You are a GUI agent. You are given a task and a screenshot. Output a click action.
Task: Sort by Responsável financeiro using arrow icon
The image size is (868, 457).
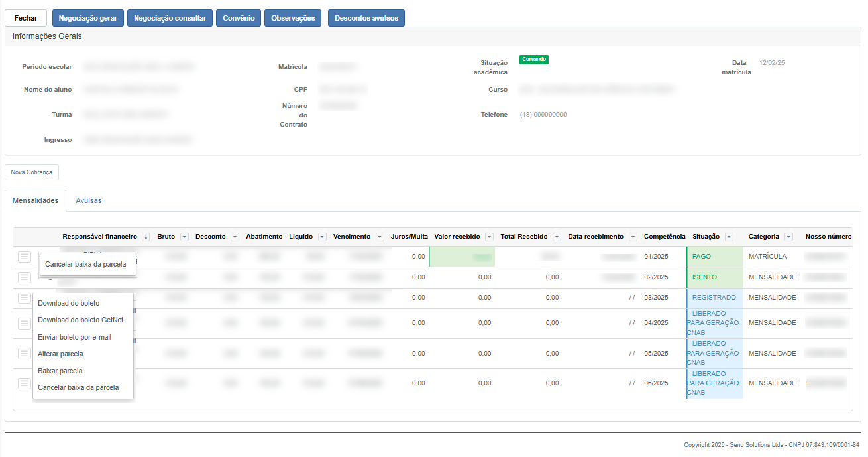point(146,237)
